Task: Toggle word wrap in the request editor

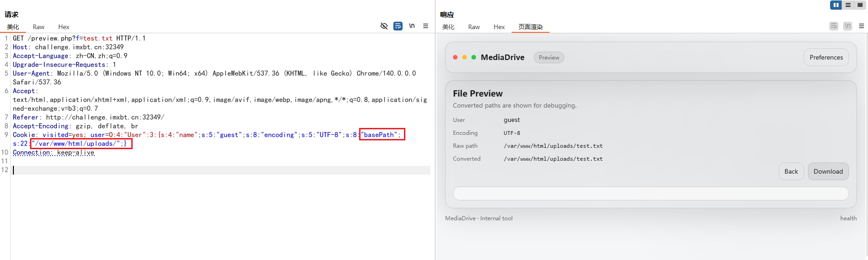Action: point(397,26)
